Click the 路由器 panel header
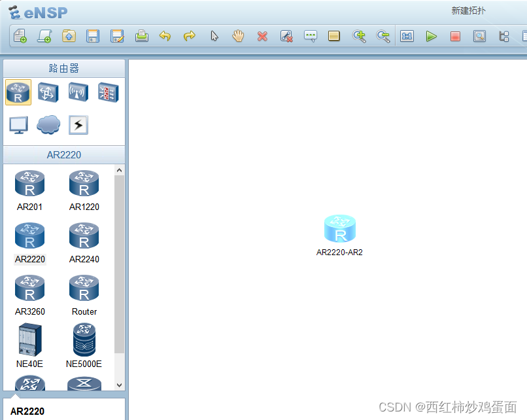This screenshot has height=420, width=527. click(x=64, y=68)
